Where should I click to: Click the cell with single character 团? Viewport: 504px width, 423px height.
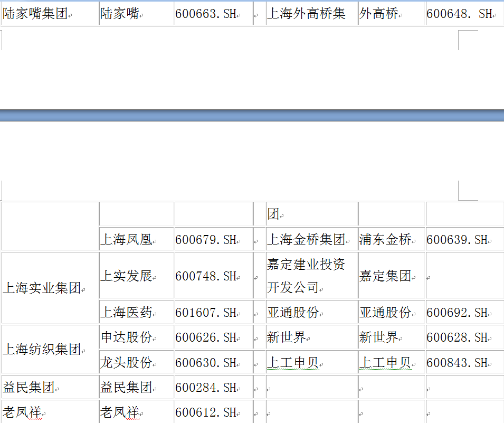(312, 214)
